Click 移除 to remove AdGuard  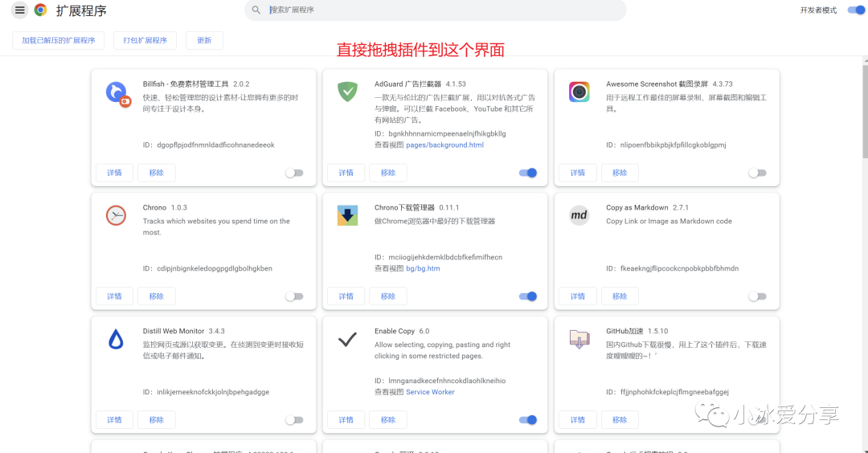coord(388,173)
